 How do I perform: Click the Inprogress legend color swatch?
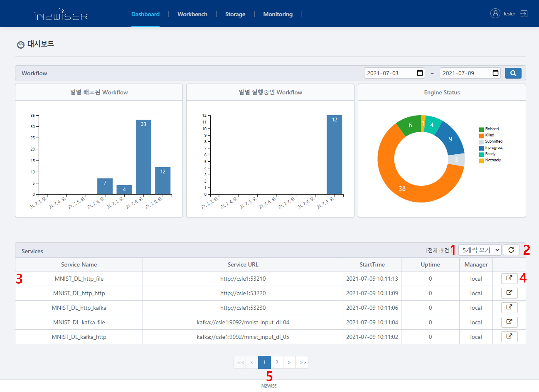481,148
